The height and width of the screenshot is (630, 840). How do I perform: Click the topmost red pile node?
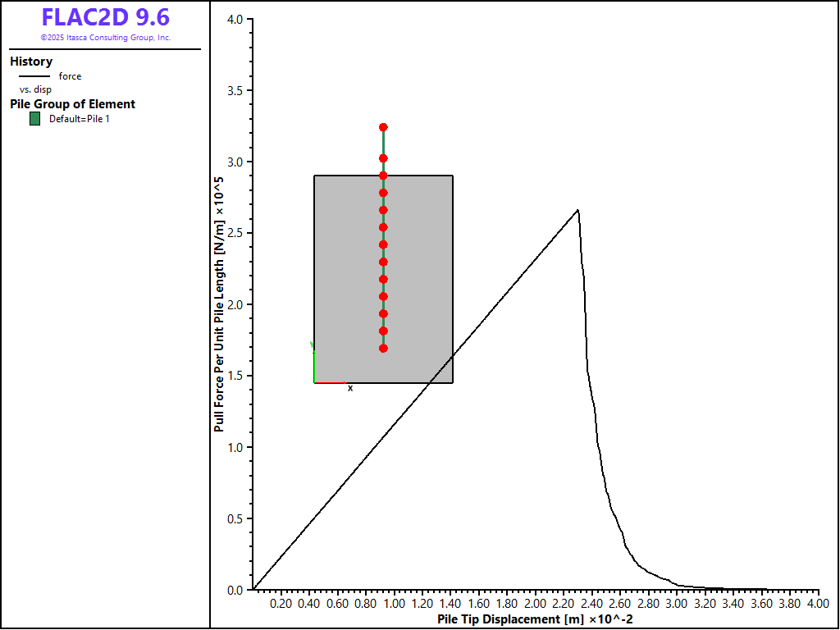[383, 127]
